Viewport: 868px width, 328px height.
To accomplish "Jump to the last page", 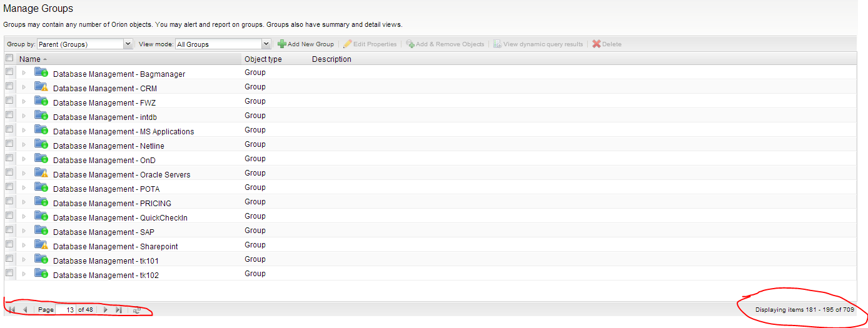I will click(119, 310).
